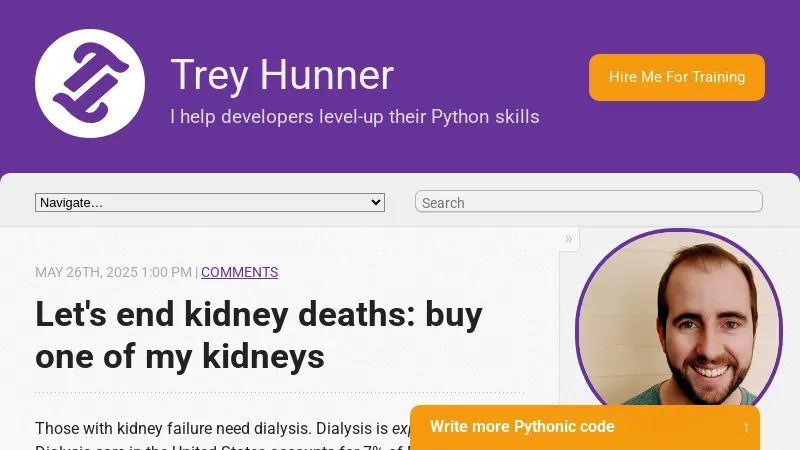The image size is (800, 450).
Task: Collapse the sidebar with the » toggle
Action: [x=568, y=238]
